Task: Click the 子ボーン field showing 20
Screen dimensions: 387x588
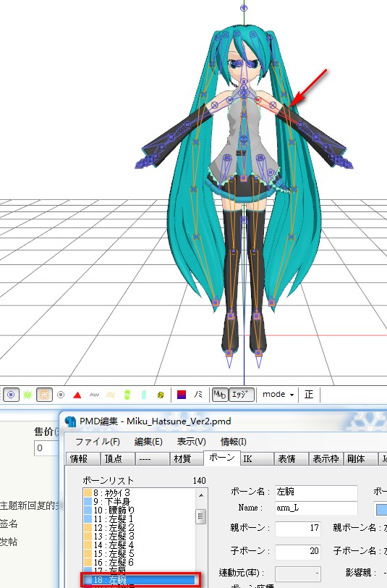Action: (x=298, y=551)
